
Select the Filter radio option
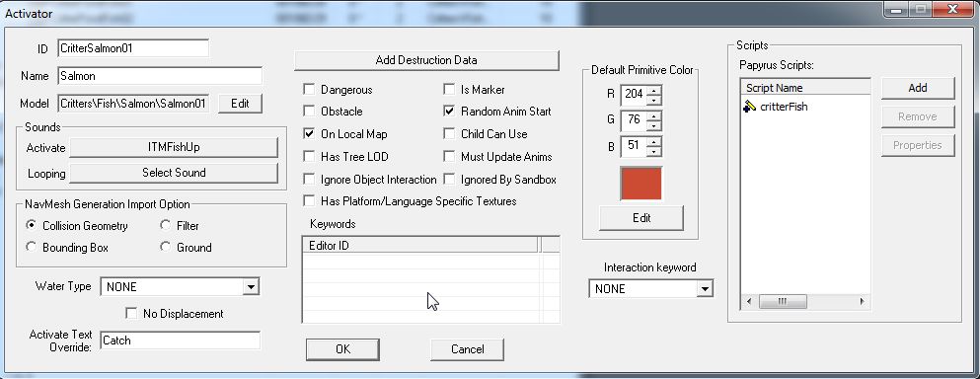(x=166, y=225)
